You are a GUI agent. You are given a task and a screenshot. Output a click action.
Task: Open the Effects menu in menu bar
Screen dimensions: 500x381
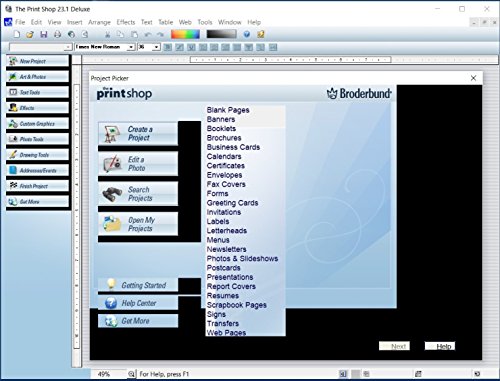[x=126, y=22]
